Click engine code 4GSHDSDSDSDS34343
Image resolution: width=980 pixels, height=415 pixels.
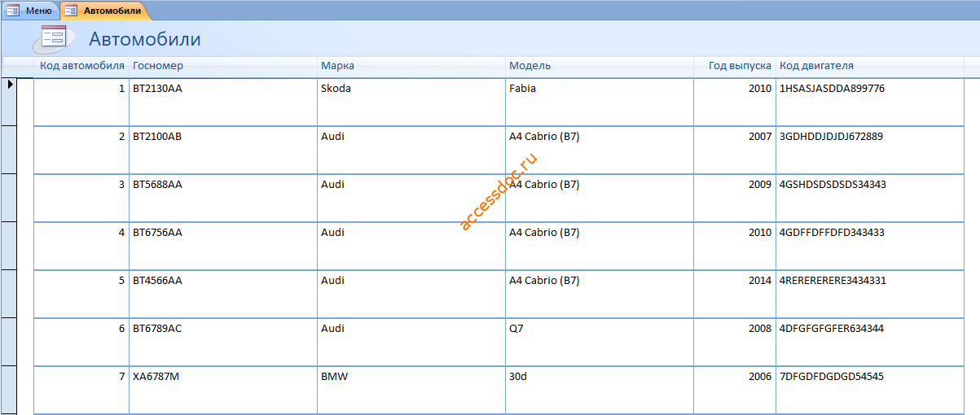pyautogui.click(x=870, y=198)
